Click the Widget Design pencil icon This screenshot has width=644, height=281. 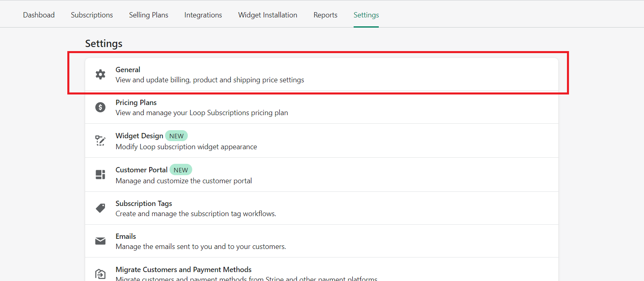tap(100, 141)
